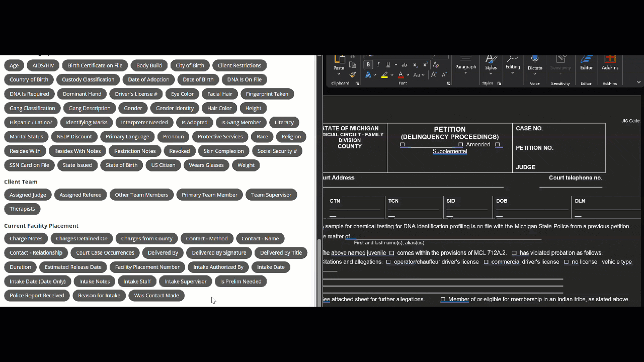Click the yellow text highlight color button
This screenshot has width=644, height=362.
(384, 75)
